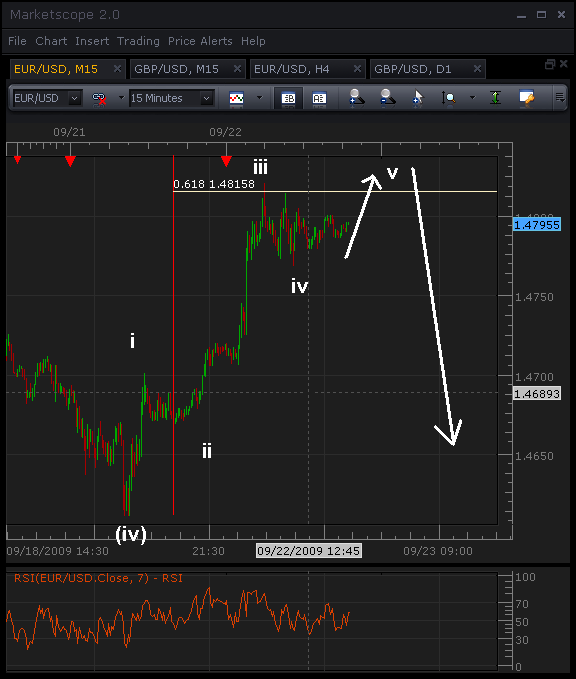Click the unlink chart icon with red X
The image size is (576, 679).
coord(99,99)
